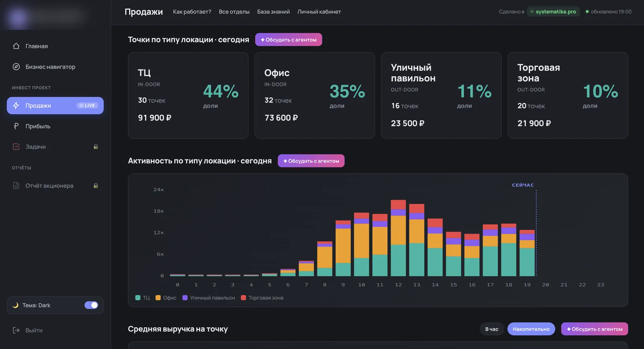Screen dimensions: 644x349
Task: Click the document icon for Отчёт акционера
Action: click(x=16, y=186)
